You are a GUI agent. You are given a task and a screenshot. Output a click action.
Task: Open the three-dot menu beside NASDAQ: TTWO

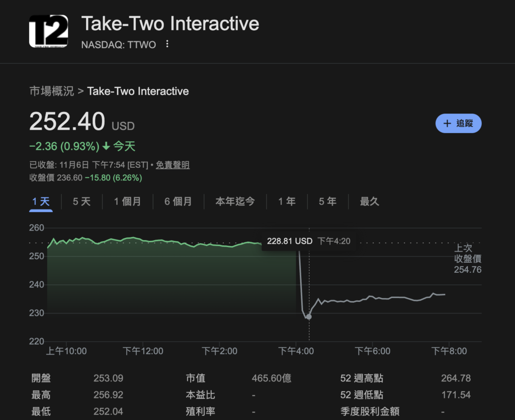[x=168, y=45]
